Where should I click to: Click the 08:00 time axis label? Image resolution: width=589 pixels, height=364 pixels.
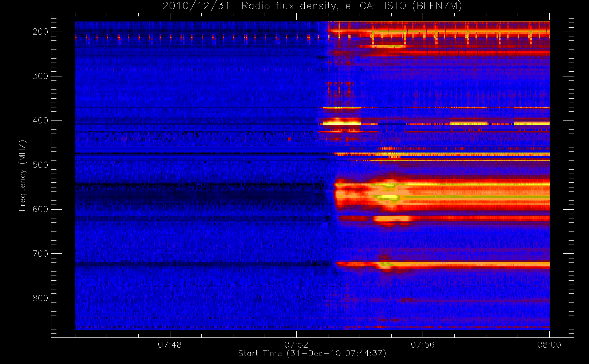tap(549, 345)
